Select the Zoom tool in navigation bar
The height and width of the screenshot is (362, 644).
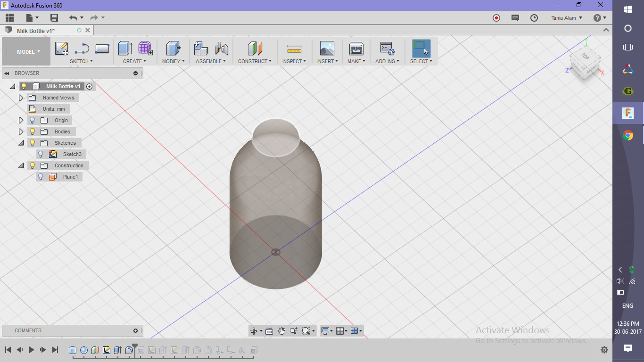[x=294, y=331]
